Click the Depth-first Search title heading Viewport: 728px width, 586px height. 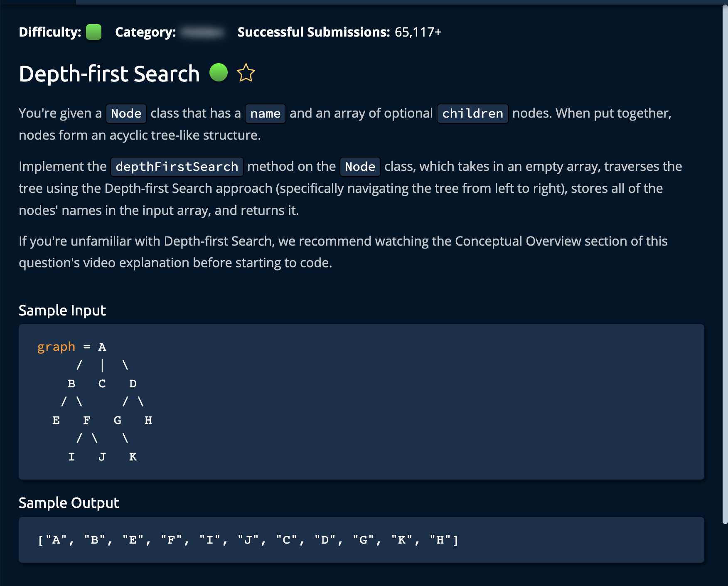(109, 74)
